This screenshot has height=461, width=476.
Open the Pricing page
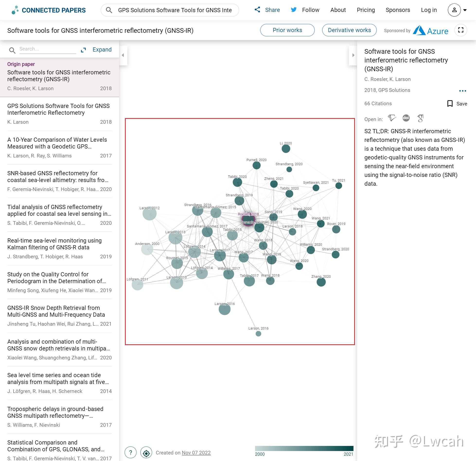click(366, 10)
